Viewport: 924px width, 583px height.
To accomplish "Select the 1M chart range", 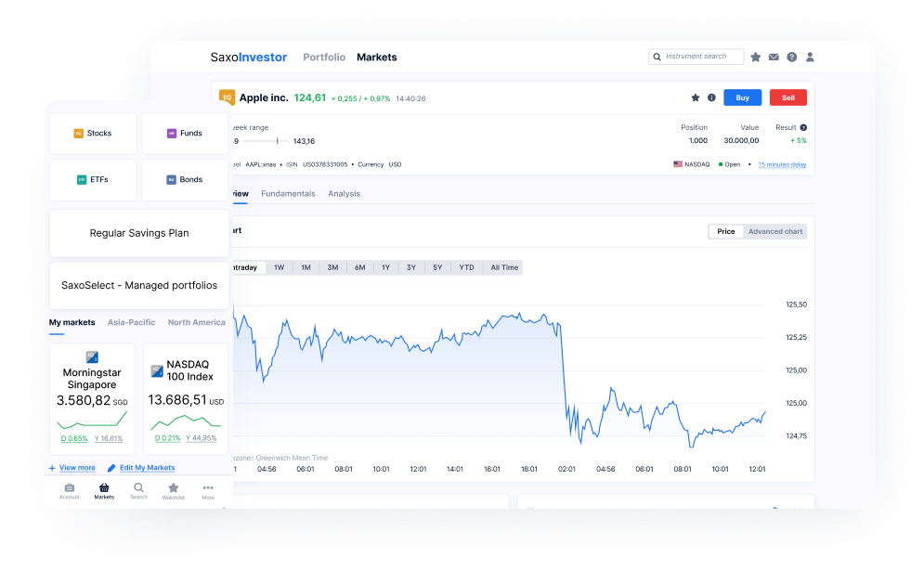I will (x=306, y=267).
